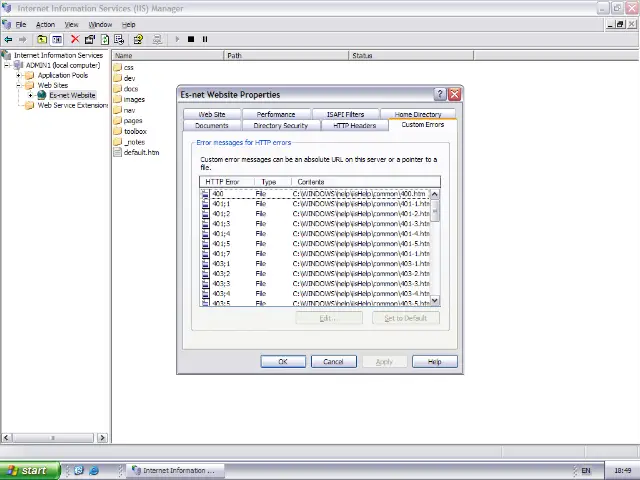Collapse the Web Sites node

[18, 85]
